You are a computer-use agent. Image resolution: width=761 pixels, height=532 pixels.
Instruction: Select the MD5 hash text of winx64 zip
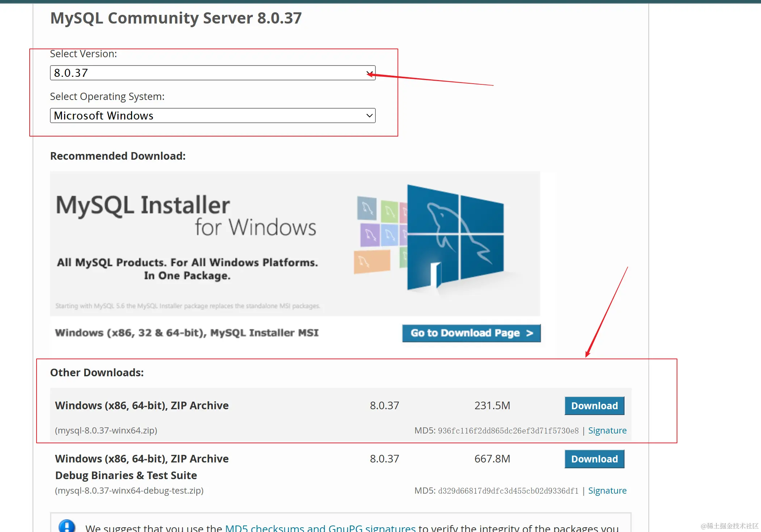point(508,430)
